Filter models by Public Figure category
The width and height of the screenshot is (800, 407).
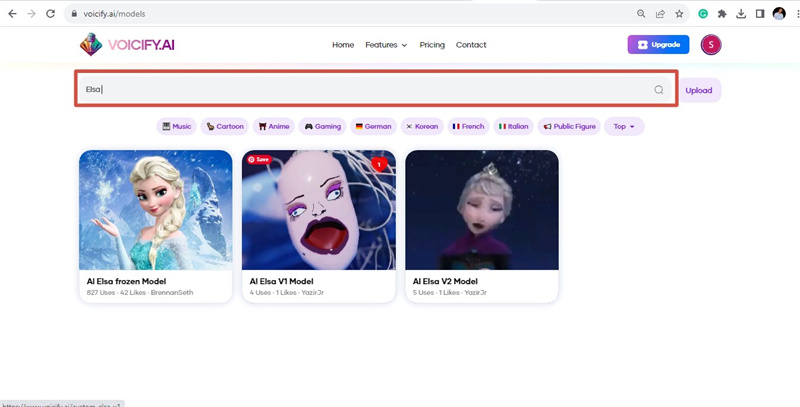(569, 126)
